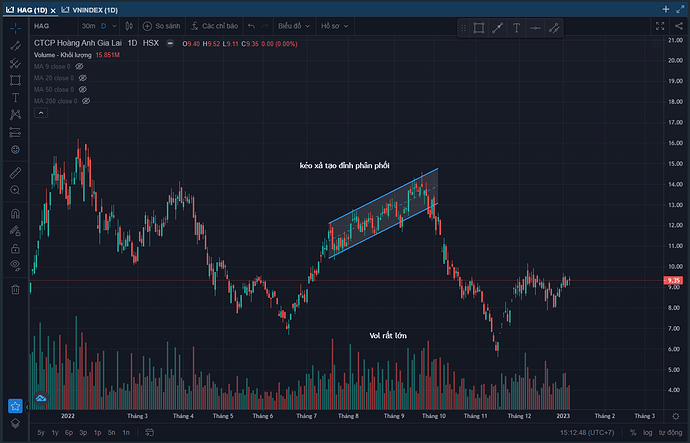Viewport: 690px width, 443px height.
Task: Open timezone menu 15:12:48 (UTC+7)
Action: coord(587,432)
